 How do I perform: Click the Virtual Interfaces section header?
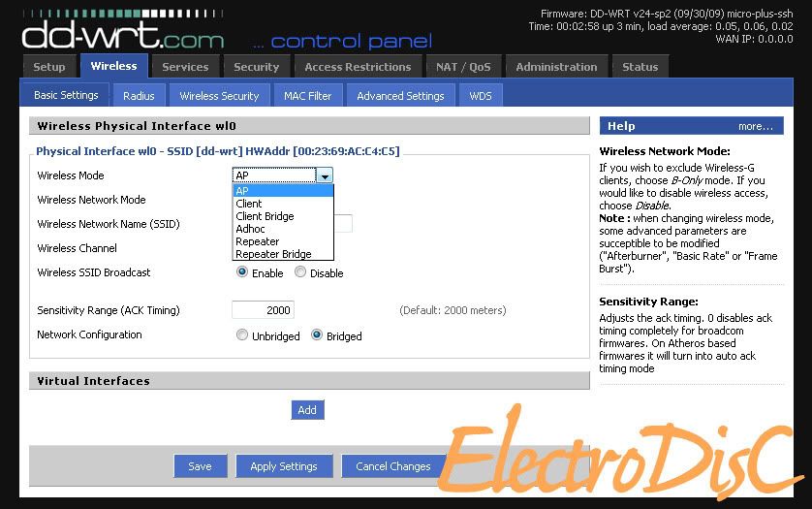[x=309, y=381]
